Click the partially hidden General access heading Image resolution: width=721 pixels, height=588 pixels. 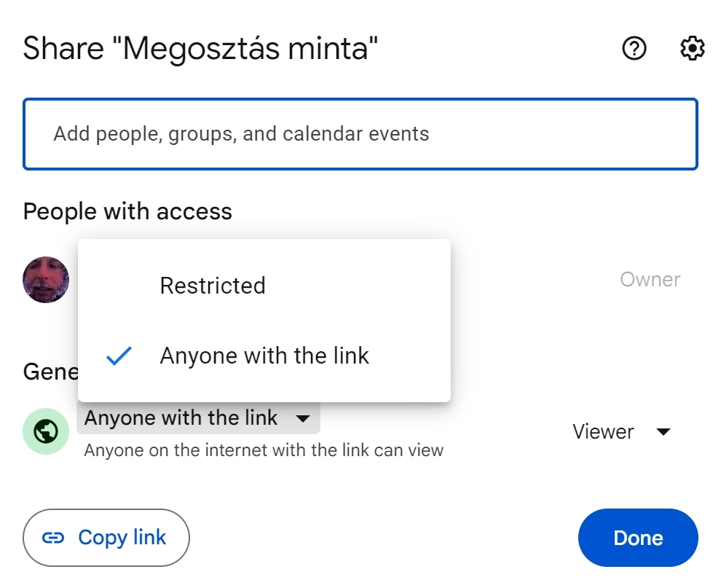coord(50,372)
